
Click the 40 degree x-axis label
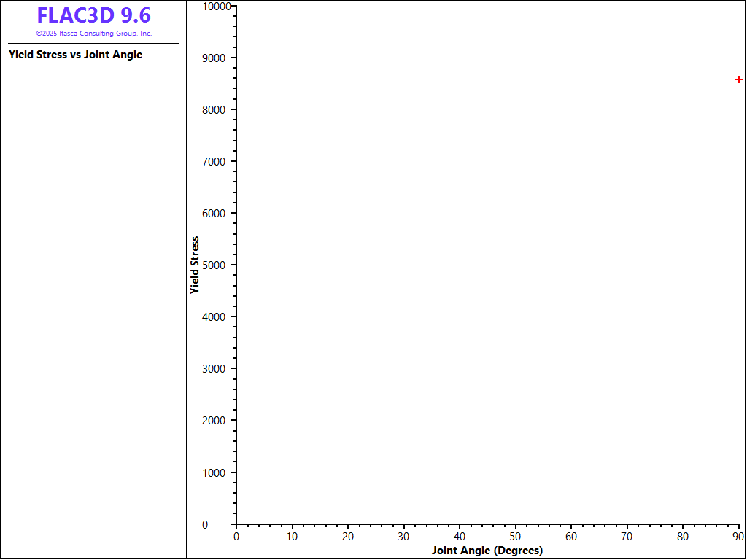click(460, 537)
